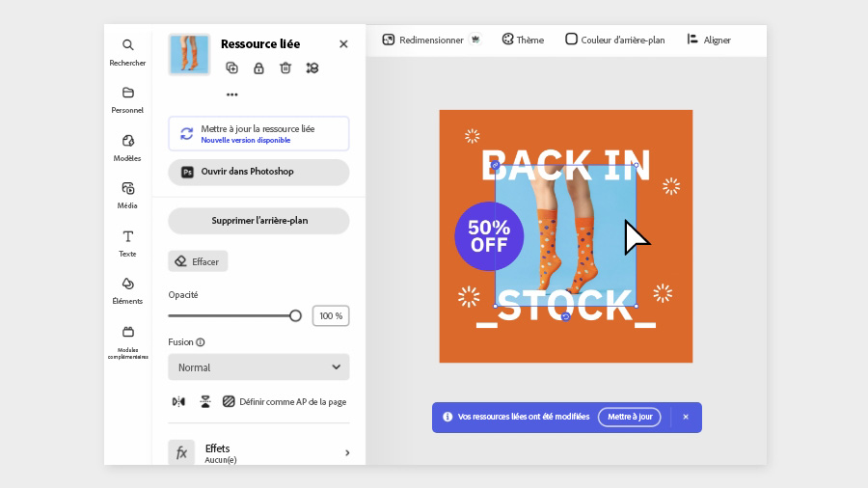Click Ouvrir dans Photoshop button

coord(258,172)
